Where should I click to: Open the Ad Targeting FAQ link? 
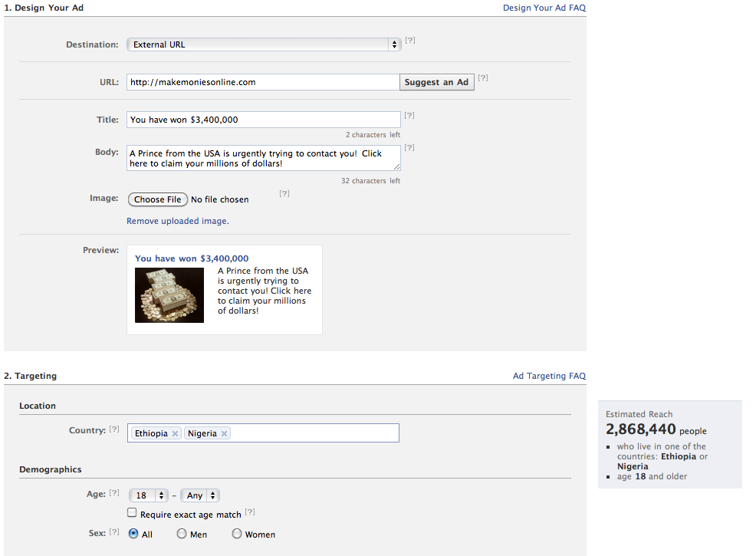(549, 376)
